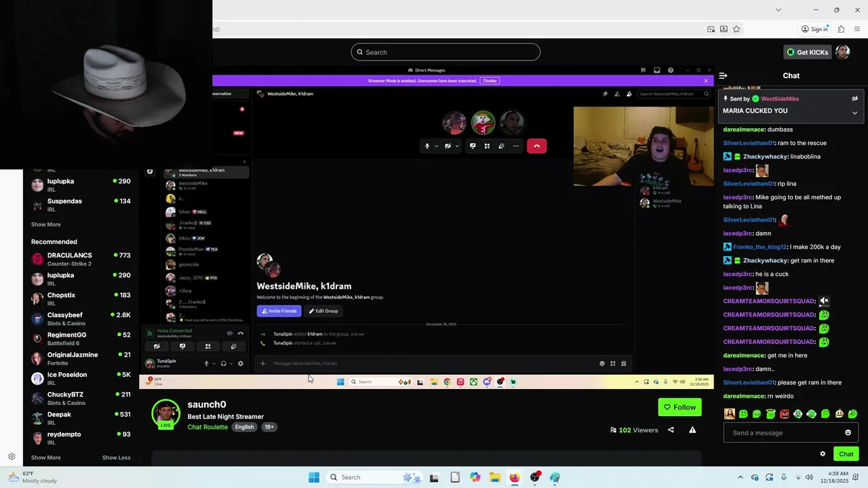
Task: Open browser tab list dropdown arrow
Action: (778, 9)
